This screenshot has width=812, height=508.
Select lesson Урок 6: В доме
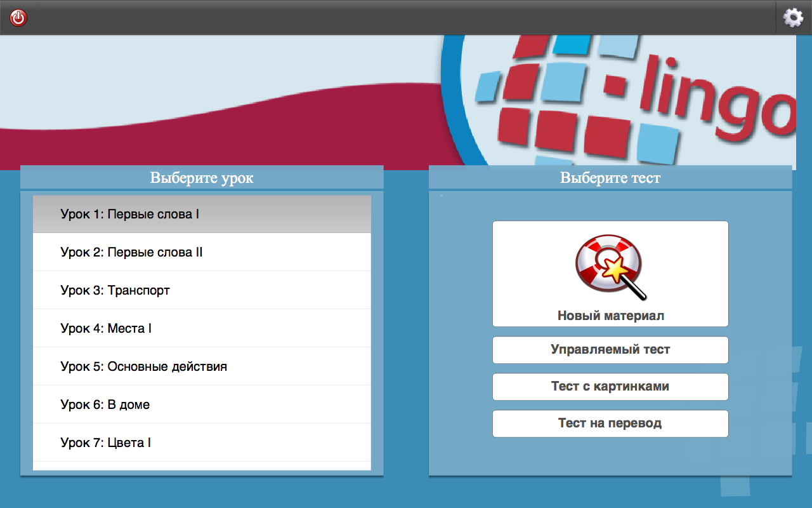click(202, 404)
